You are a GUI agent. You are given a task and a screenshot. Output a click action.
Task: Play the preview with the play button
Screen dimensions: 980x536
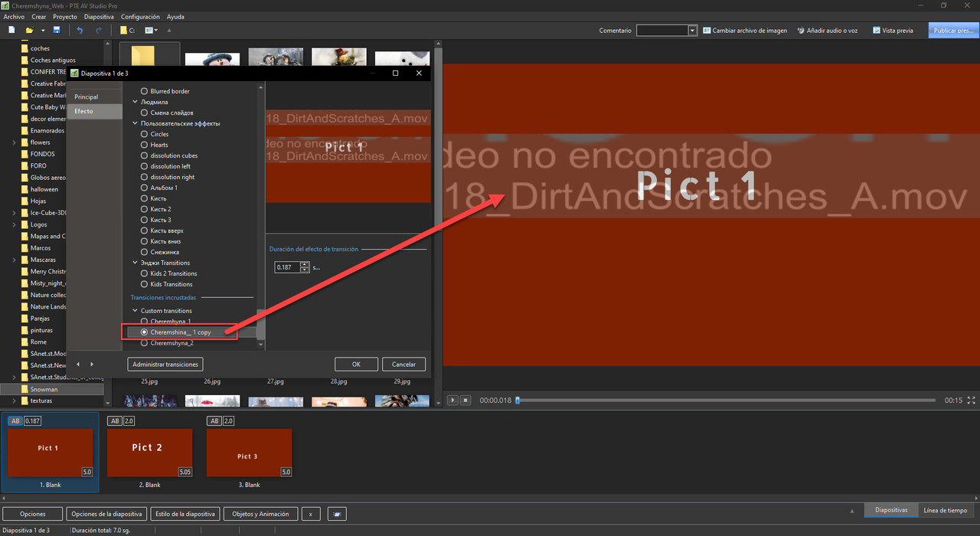coord(452,400)
